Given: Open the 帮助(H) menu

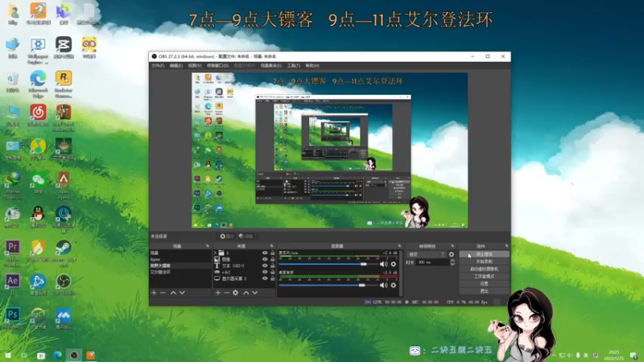Looking at the screenshot, I should [312, 66].
